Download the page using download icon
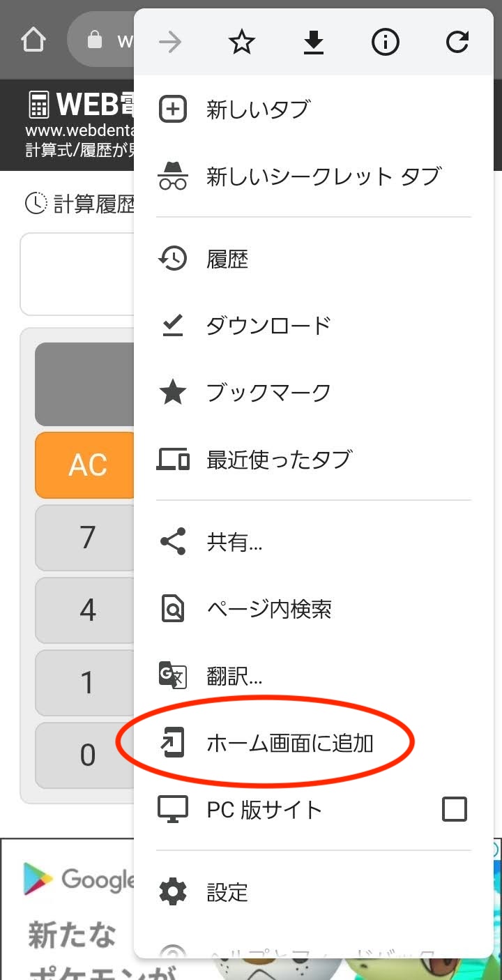Image resolution: width=502 pixels, height=980 pixels. (x=314, y=43)
